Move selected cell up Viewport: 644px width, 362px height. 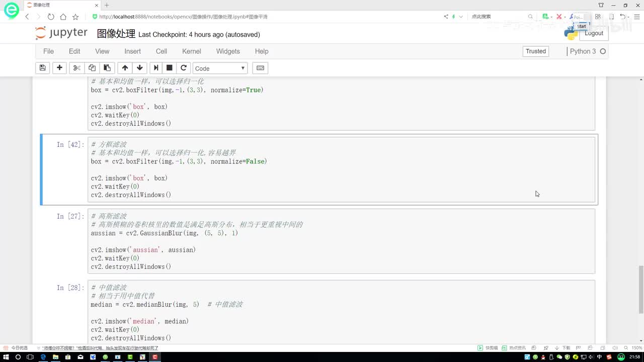tap(125, 68)
